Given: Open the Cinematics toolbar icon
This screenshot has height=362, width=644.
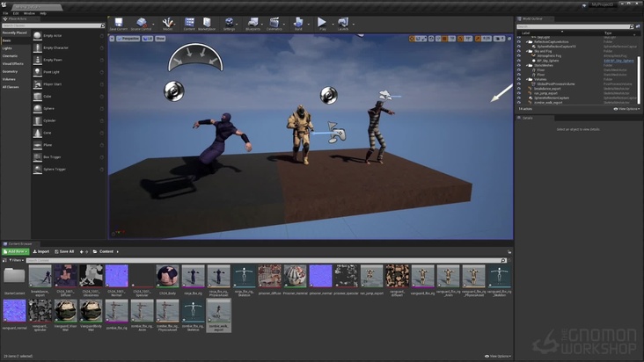Looking at the screenshot, I should (x=274, y=23).
